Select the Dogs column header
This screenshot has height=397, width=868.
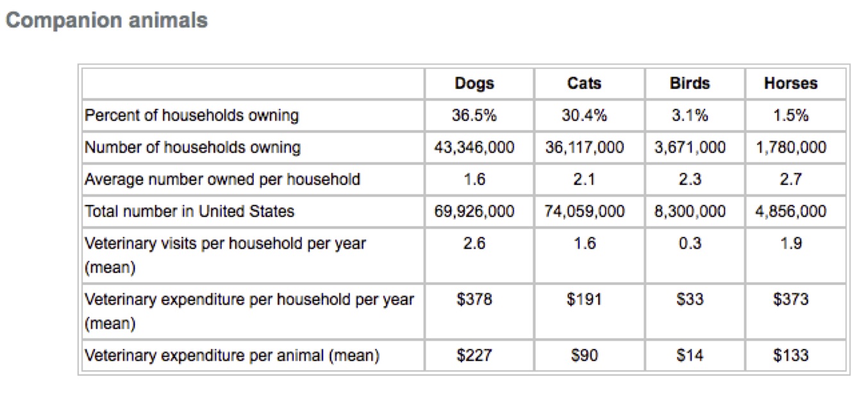pyautogui.click(x=474, y=83)
